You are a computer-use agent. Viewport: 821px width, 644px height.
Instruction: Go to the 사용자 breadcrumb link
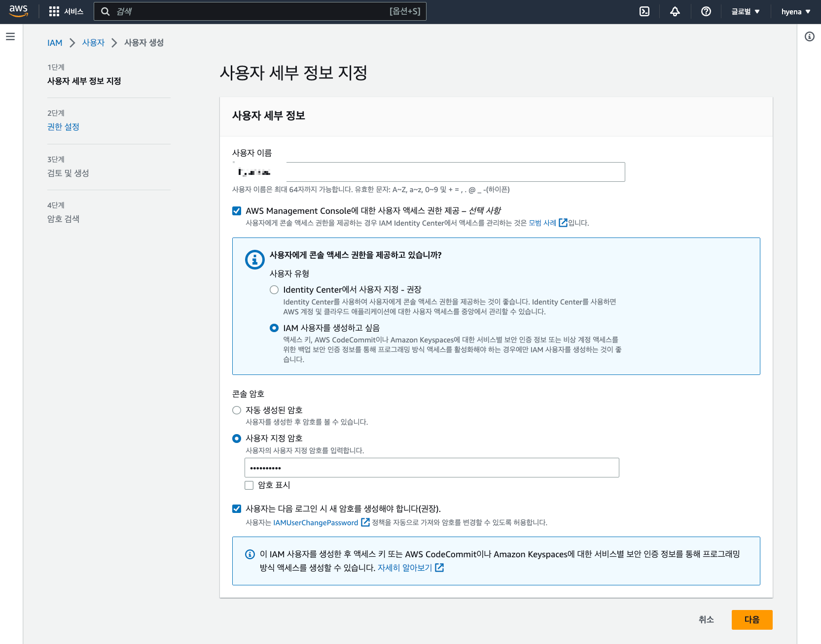coord(93,43)
